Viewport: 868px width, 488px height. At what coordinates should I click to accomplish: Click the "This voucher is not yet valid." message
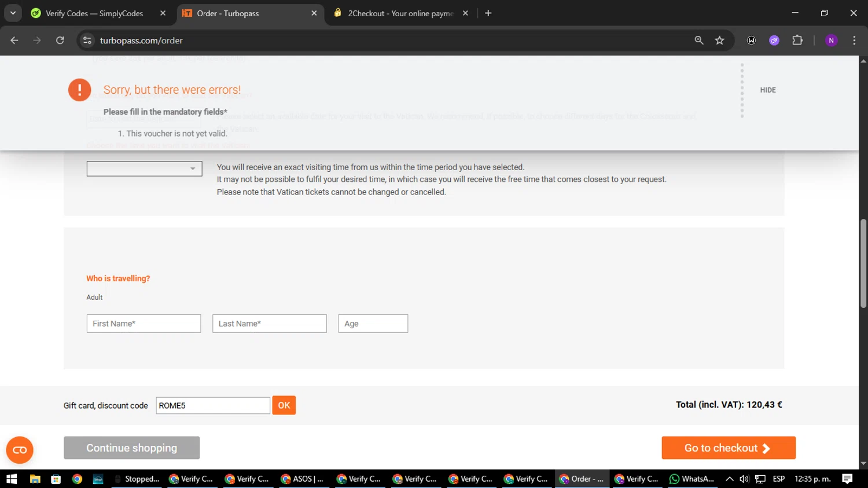(x=177, y=133)
